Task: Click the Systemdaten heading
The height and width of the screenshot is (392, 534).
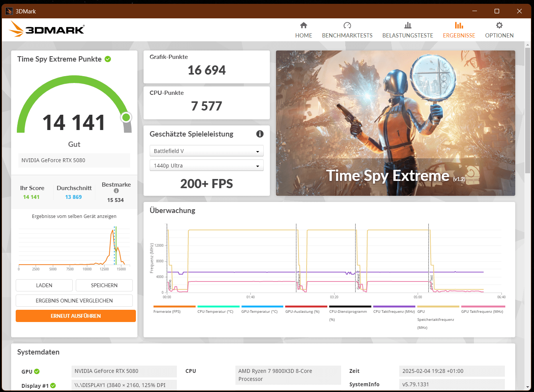Action: 38,352
